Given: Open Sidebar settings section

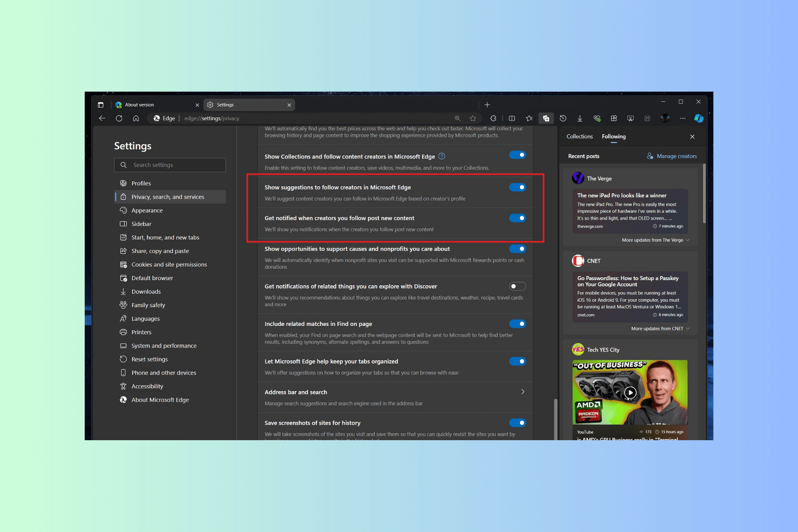Looking at the screenshot, I should pyautogui.click(x=170, y=224).
